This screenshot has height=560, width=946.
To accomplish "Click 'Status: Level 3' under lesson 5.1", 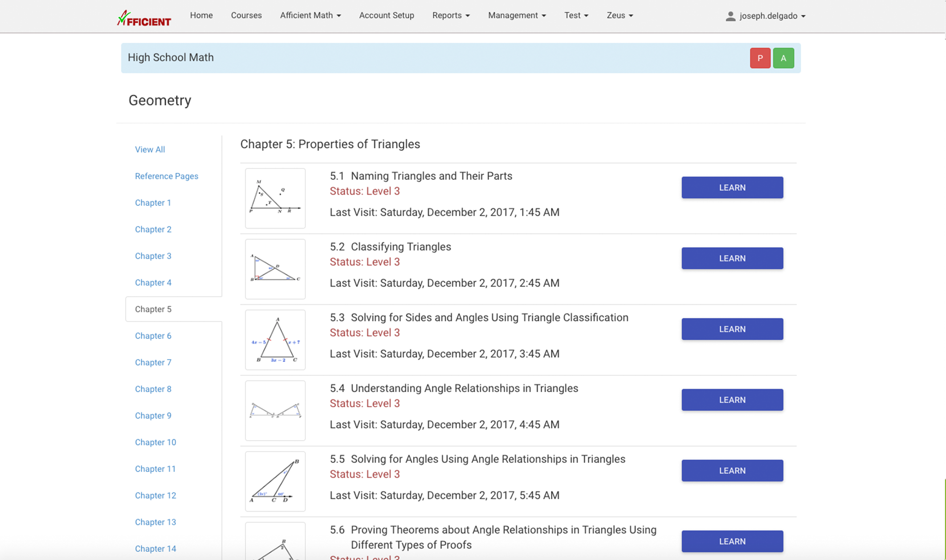I will point(365,191).
